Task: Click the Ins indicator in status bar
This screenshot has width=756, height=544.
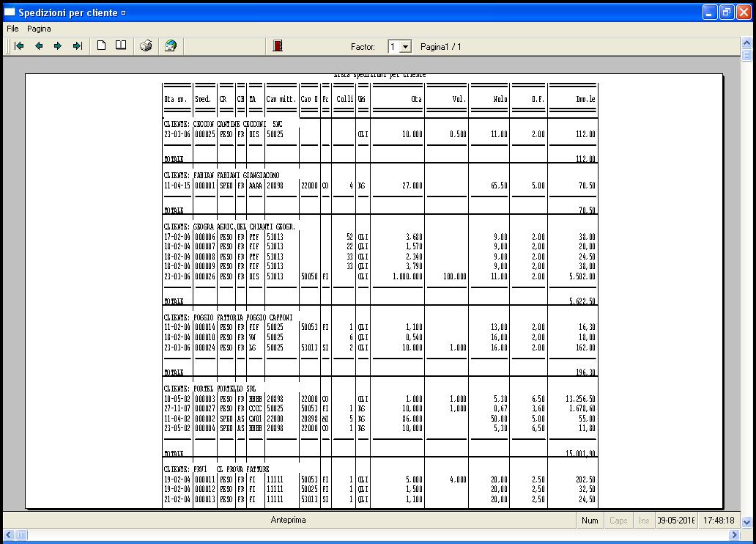Action: click(644, 521)
